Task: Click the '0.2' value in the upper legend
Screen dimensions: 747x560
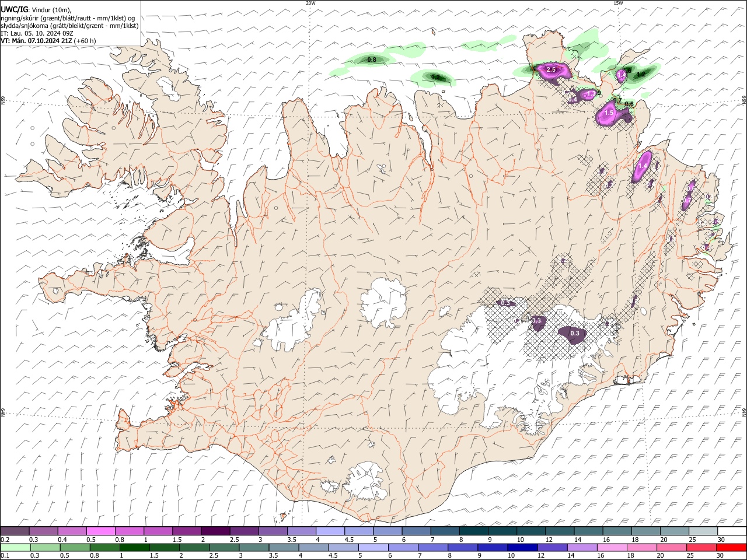Action: (5, 540)
